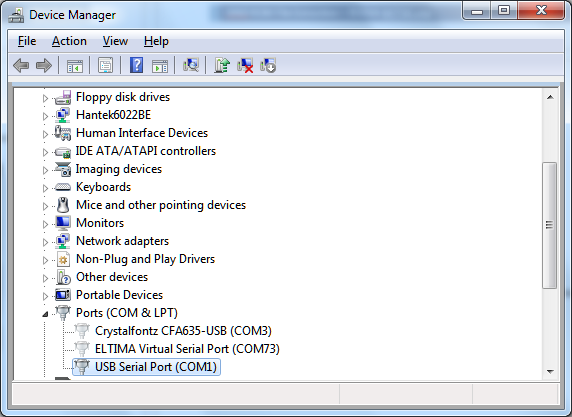The width and height of the screenshot is (572, 417).
Task: Collapse the Ports (COM & LPT) node
Action: pos(45,314)
